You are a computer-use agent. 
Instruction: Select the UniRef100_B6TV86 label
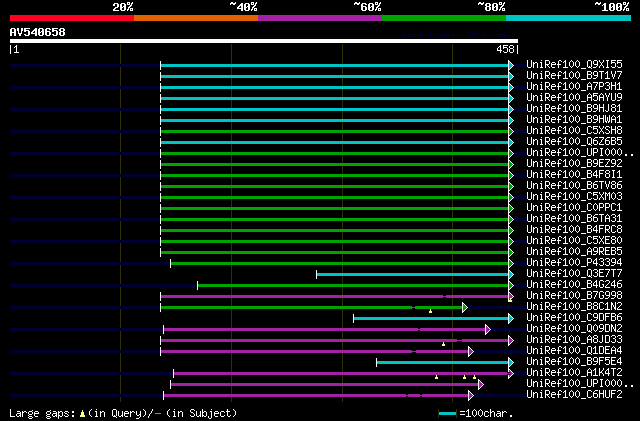pyautogui.click(x=574, y=186)
